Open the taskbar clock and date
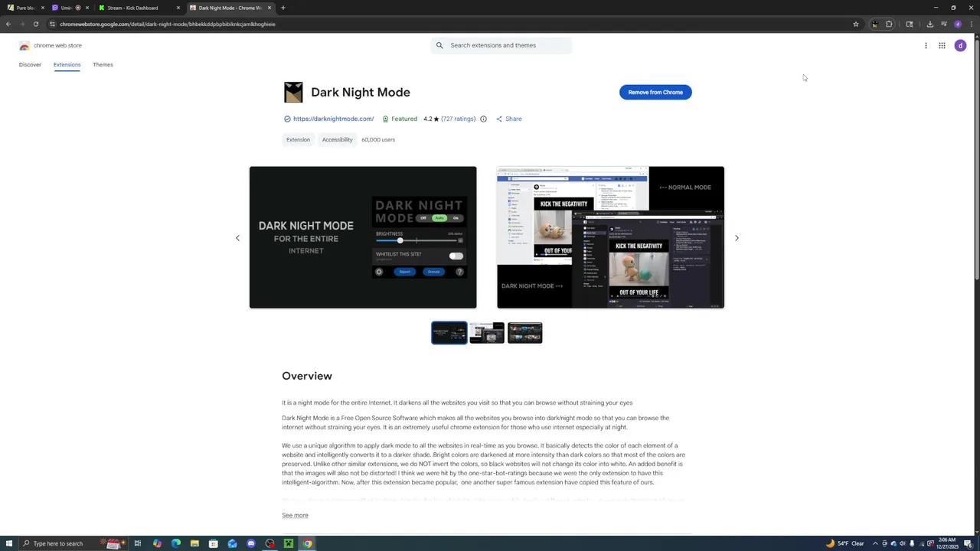980x551 pixels. 946,543
